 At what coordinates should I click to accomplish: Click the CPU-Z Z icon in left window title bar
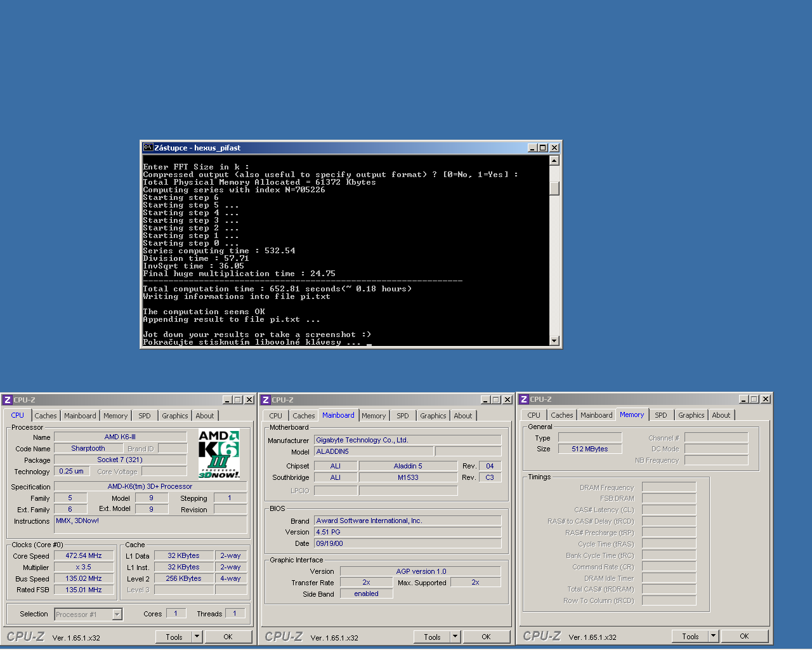click(x=8, y=400)
